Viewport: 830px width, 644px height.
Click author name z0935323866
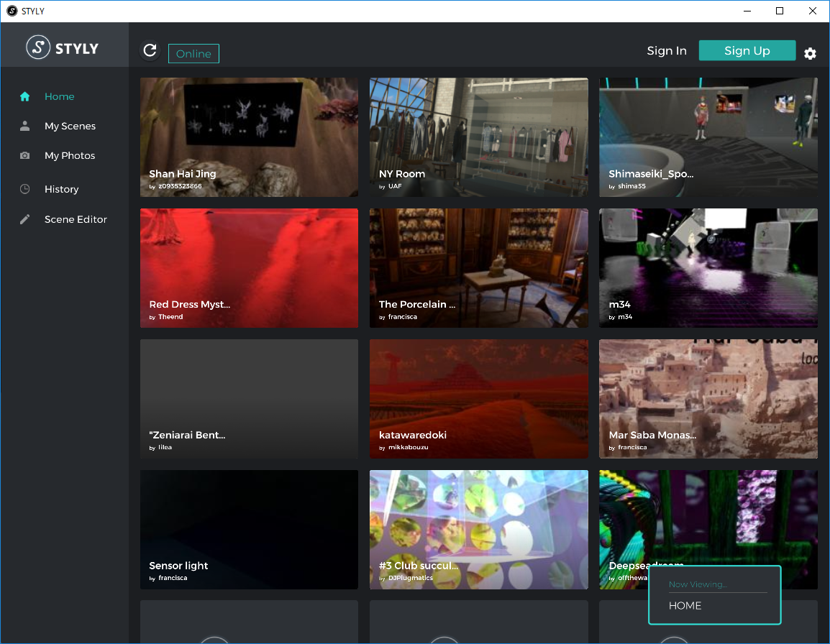click(x=180, y=186)
